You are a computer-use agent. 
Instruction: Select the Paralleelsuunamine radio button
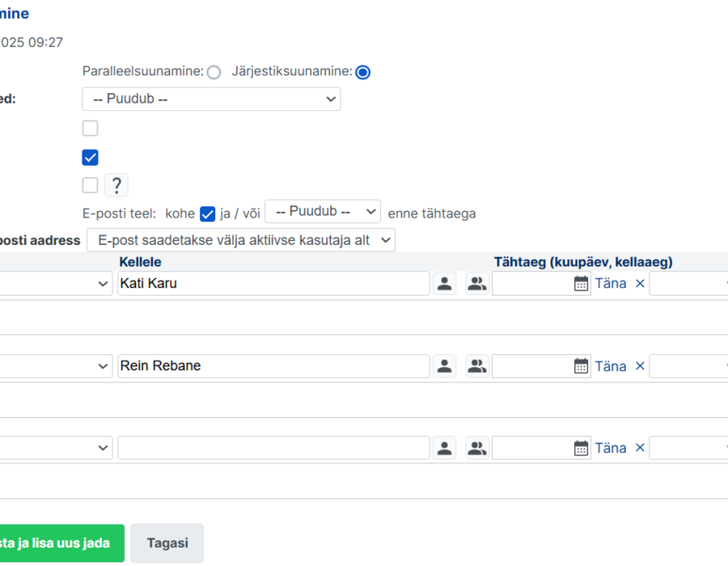coord(214,73)
